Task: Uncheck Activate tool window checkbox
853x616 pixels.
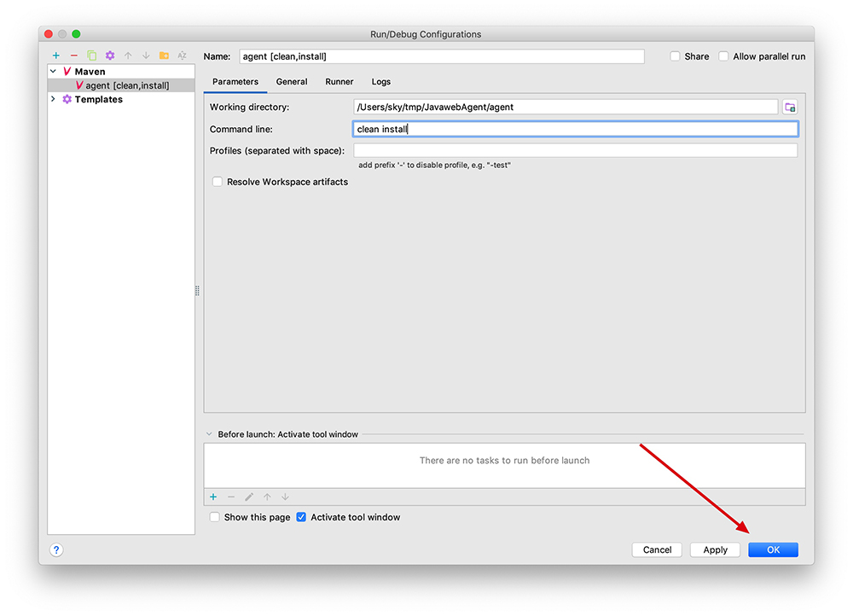Action: click(301, 517)
